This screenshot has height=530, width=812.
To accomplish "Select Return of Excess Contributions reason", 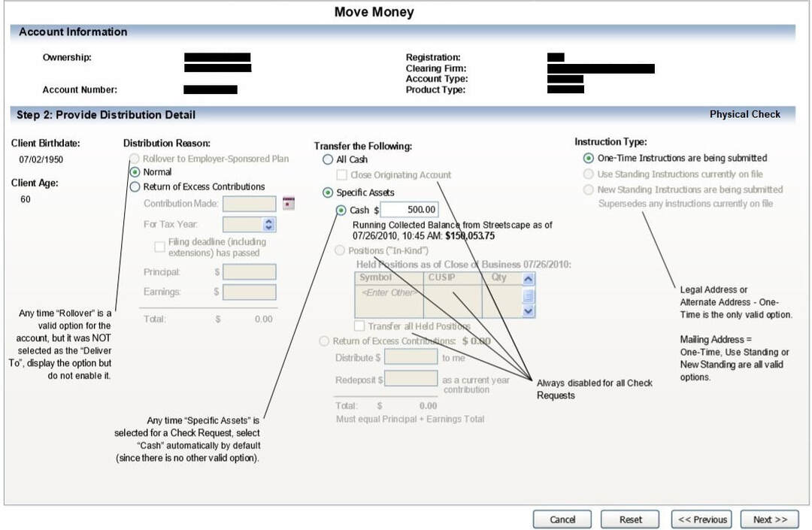I will (x=135, y=186).
